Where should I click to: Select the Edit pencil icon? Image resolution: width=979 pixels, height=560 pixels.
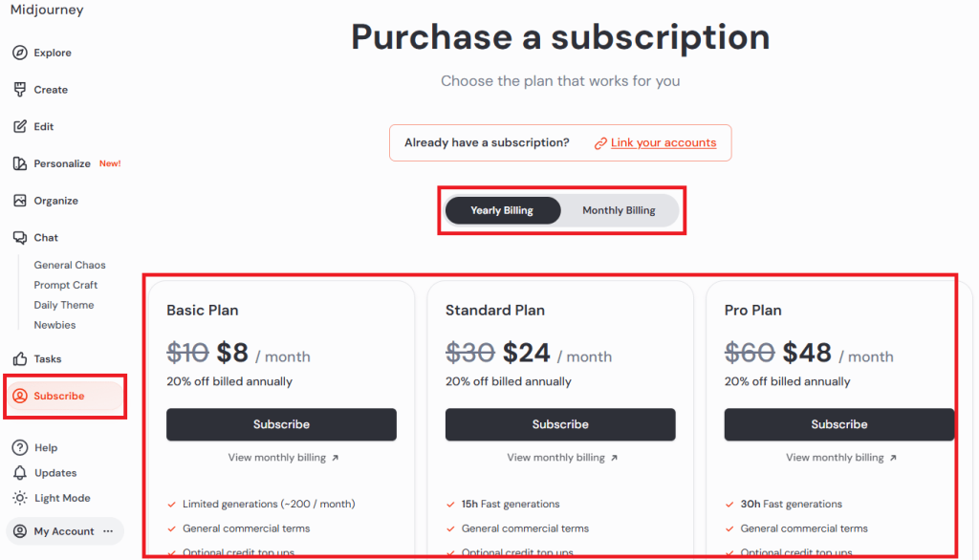pos(20,126)
